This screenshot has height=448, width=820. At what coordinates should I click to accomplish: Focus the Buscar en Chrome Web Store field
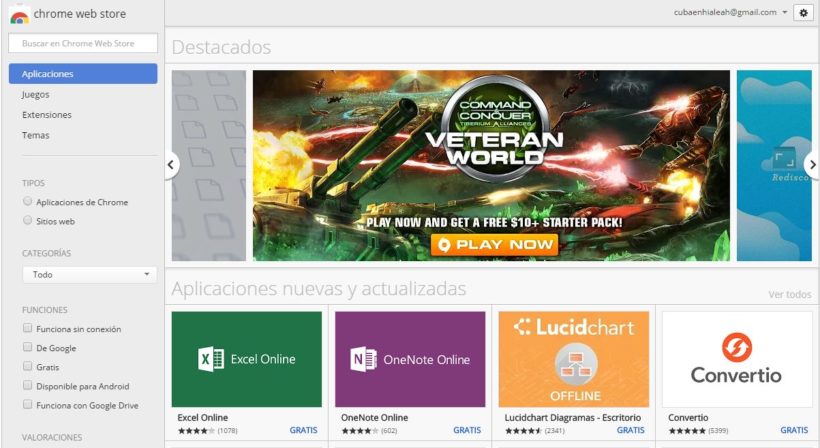click(x=83, y=43)
